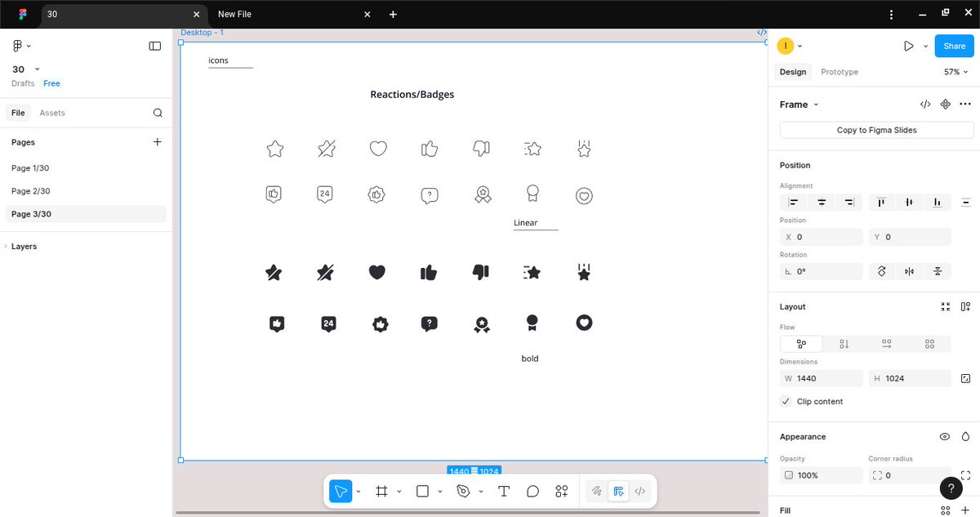Rotate 90 degrees icon
The width and height of the screenshot is (980, 517).
click(x=881, y=271)
